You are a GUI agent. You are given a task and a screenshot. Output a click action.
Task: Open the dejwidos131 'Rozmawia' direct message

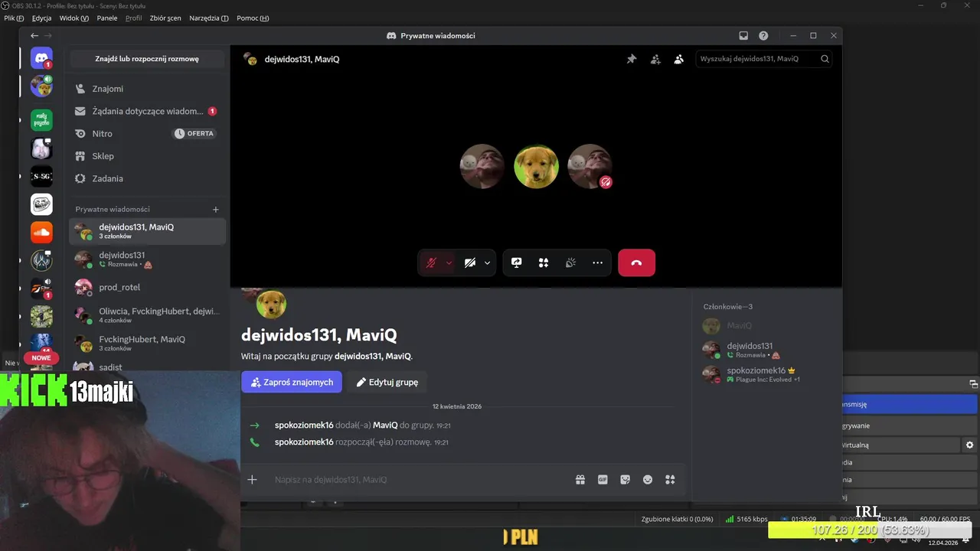(x=147, y=259)
